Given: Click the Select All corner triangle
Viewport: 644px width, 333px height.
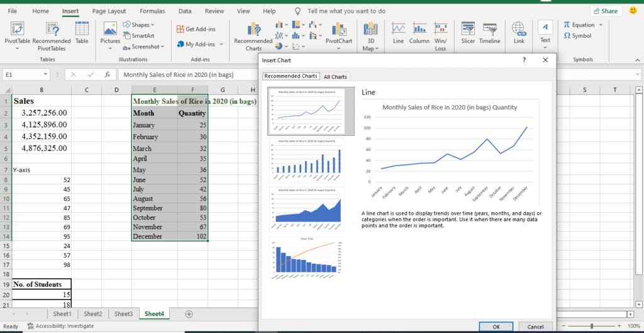Looking at the screenshot, I should (6, 89).
